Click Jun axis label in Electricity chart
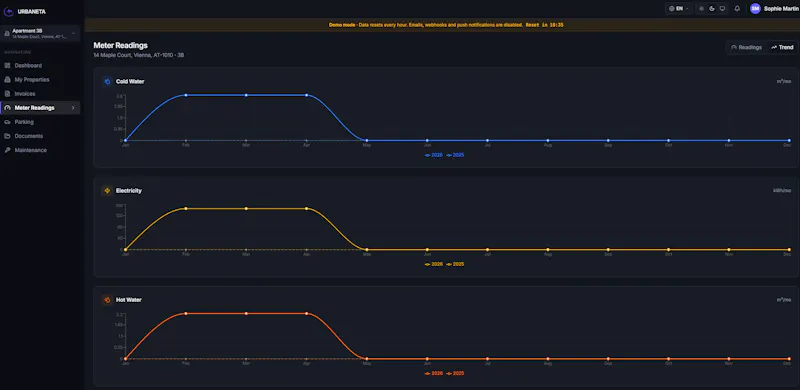Screen dimensions: 800x390 pyautogui.click(x=427, y=254)
